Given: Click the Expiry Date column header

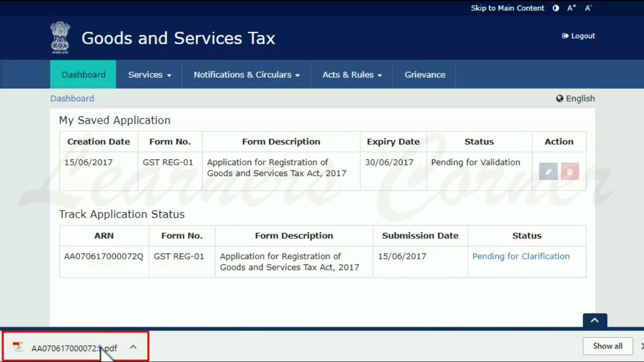Looking at the screenshot, I should tap(393, 142).
